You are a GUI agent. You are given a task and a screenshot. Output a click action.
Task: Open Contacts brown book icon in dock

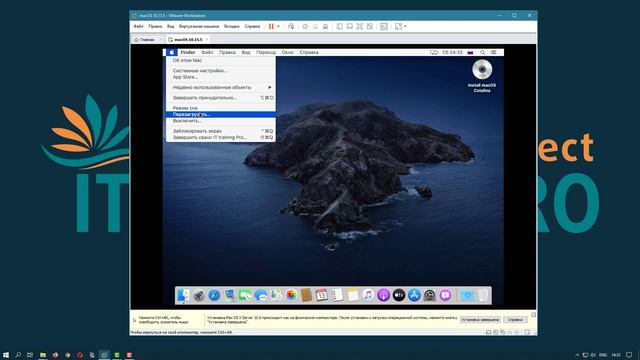307,295
